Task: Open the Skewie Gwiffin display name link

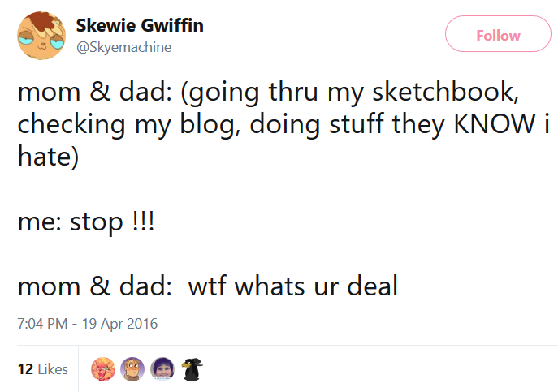Action: click(x=139, y=26)
